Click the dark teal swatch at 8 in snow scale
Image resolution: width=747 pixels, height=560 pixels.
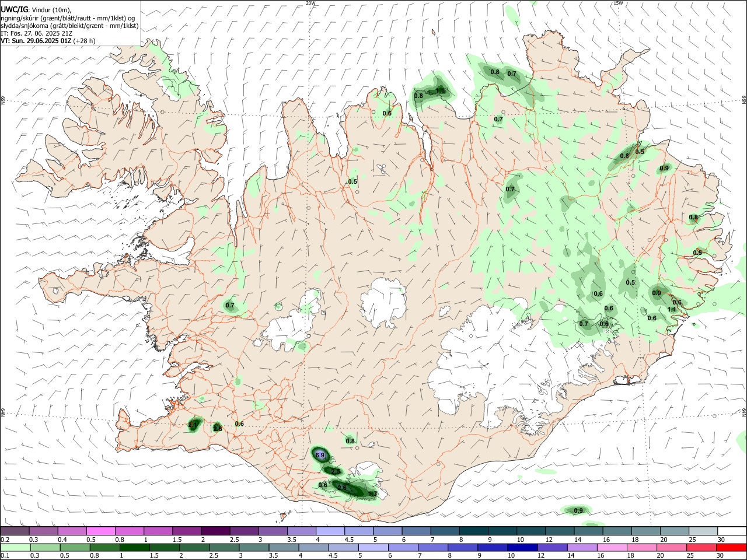click(x=474, y=531)
